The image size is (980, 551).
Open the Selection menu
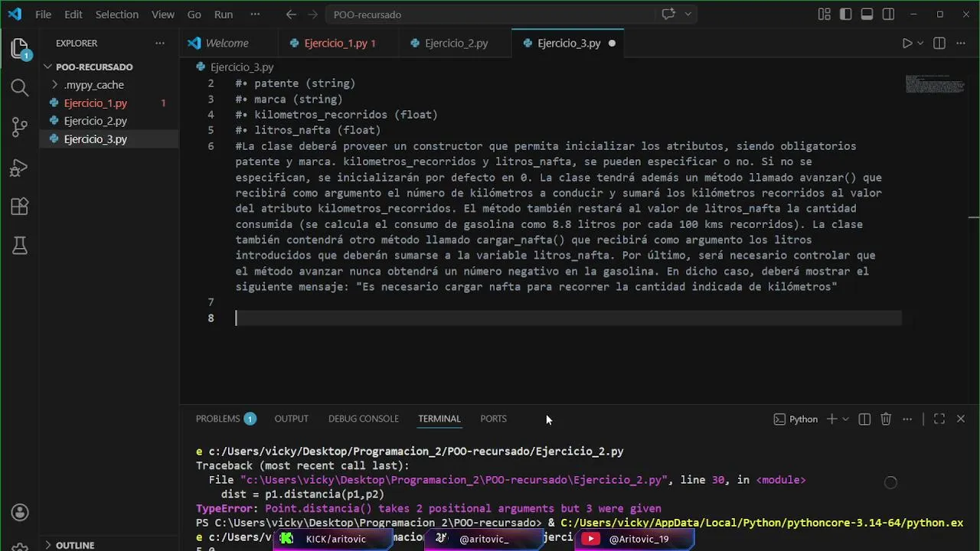pos(117,15)
